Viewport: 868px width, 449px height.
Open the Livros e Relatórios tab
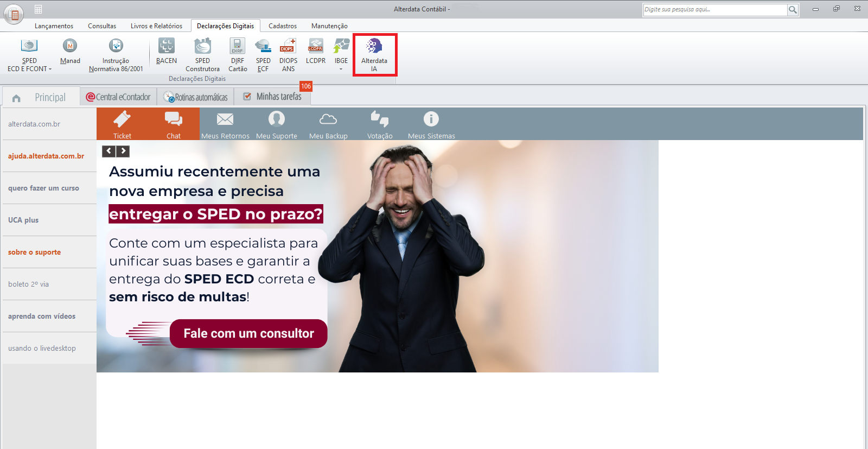pos(156,26)
